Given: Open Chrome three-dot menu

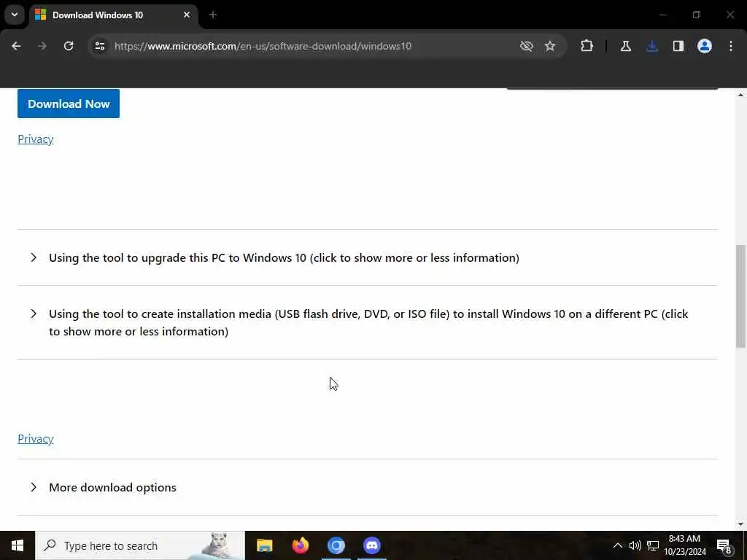Looking at the screenshot, I should tap(731, 46).
